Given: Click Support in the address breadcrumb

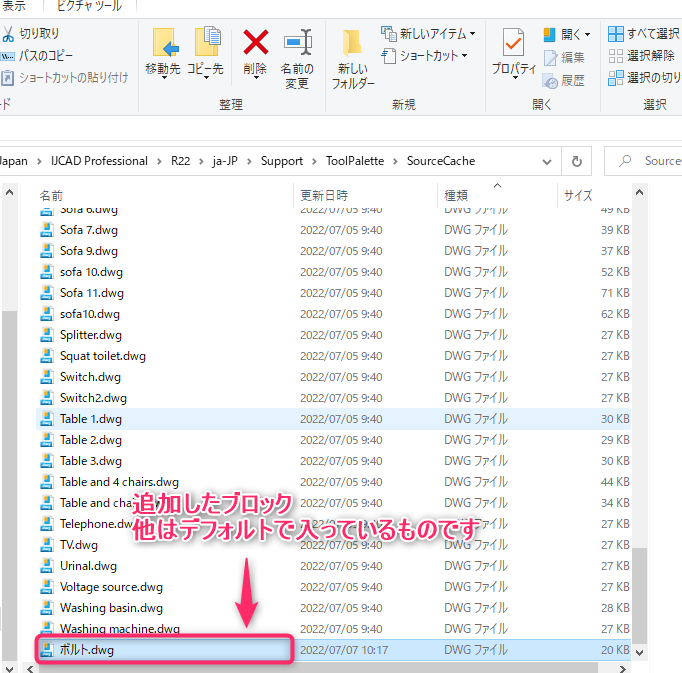Looking at the screenshot, I should (x=282, y=161).
